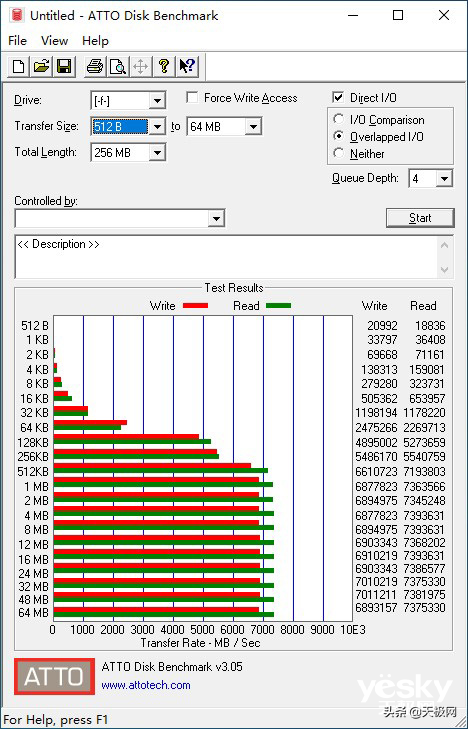Click inside the Description text box
468x729 pixels.
coord(227,257)
